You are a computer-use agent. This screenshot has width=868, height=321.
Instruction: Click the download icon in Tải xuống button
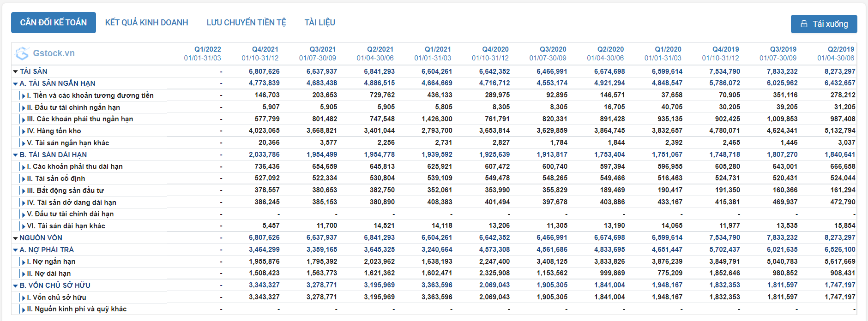tap(804, 24)
